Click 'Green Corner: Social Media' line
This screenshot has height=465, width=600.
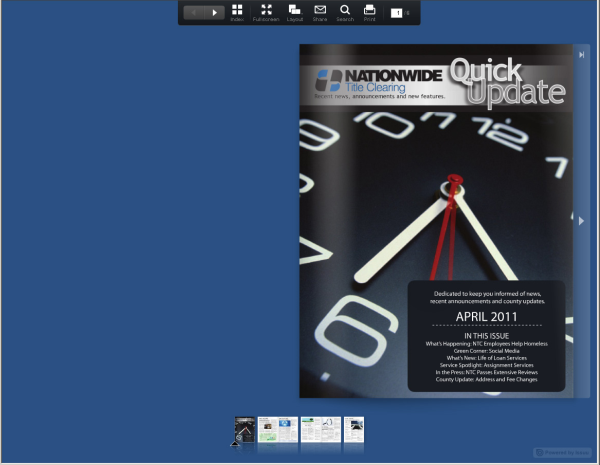coord(487,351)
